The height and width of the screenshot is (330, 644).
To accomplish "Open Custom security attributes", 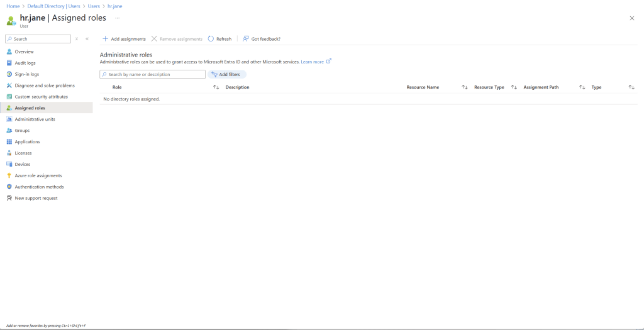I will pyautogui.click(x=41, y=97).
